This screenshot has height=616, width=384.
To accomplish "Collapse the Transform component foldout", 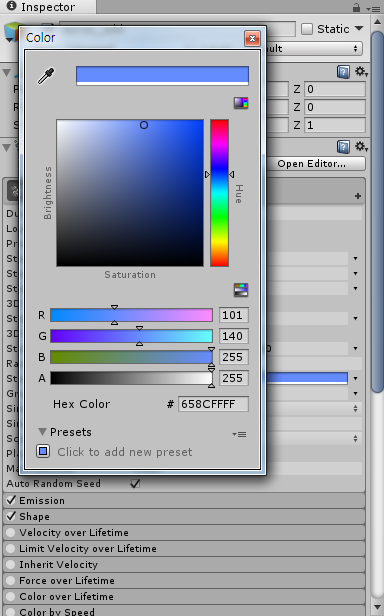I will pos(6,73).
